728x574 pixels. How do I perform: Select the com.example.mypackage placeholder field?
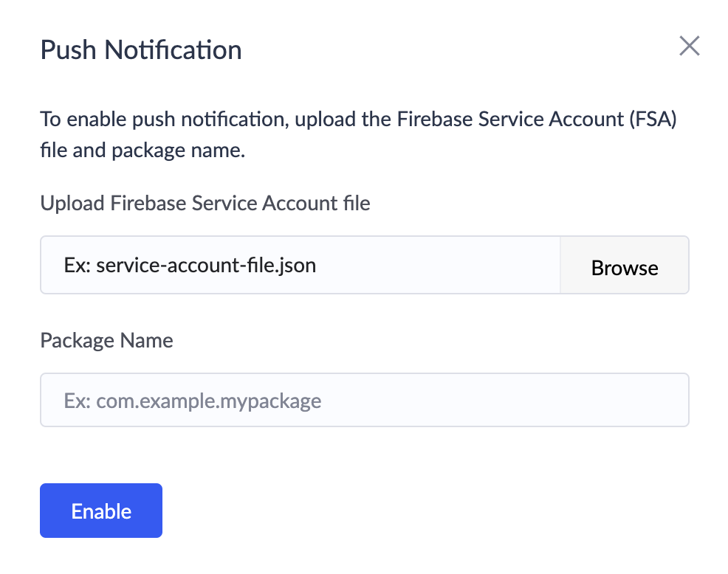click(x=364, y=400)
